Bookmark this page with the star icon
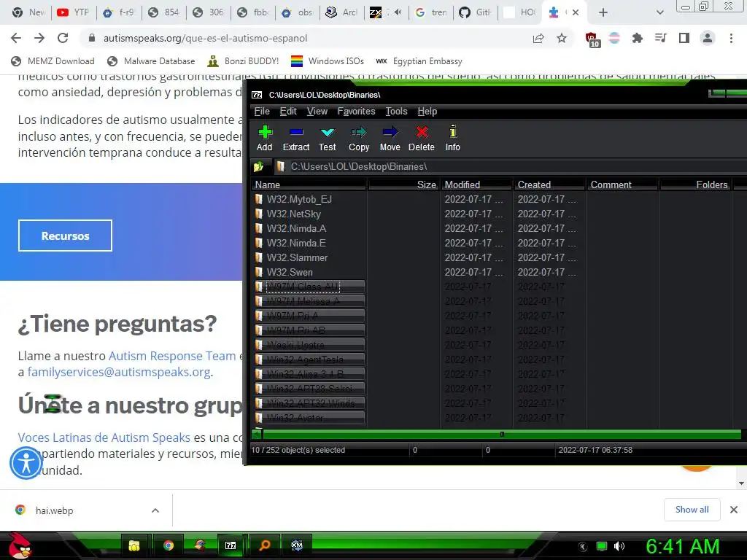The height and width of the screenshot is (560, 747). point(562,38)
